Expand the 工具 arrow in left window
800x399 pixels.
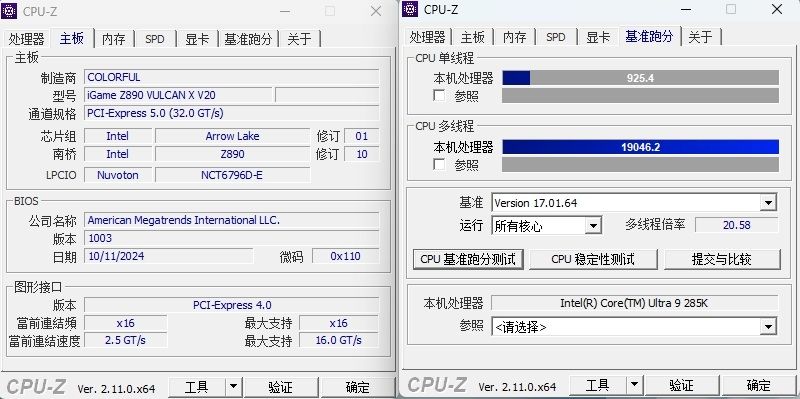(233, 387)
